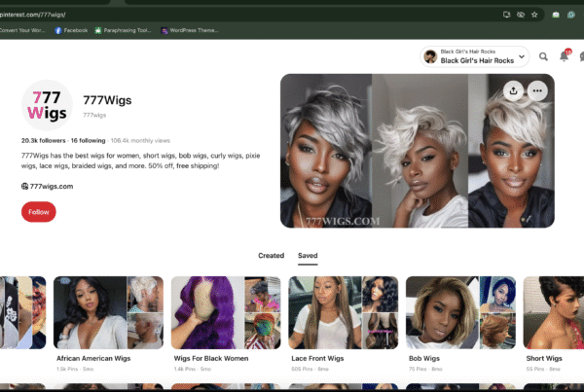Click the 75 Pins text under Bob Wigs

click(x=418, y=369)
